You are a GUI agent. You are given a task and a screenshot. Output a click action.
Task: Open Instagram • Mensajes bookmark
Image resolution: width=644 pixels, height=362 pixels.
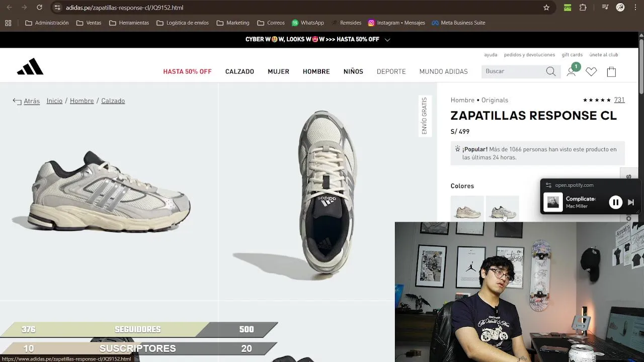click(396, 23)
